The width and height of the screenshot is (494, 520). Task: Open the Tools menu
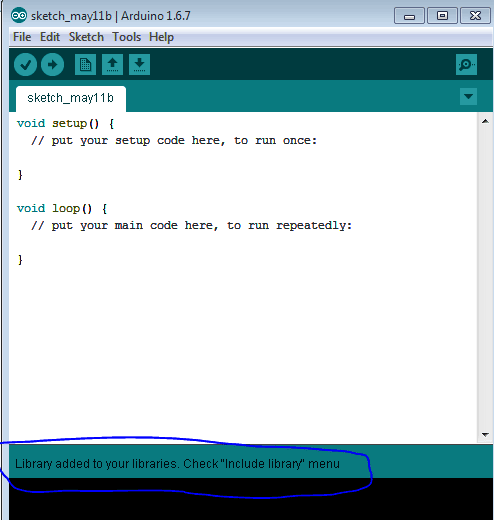point(127,37)
